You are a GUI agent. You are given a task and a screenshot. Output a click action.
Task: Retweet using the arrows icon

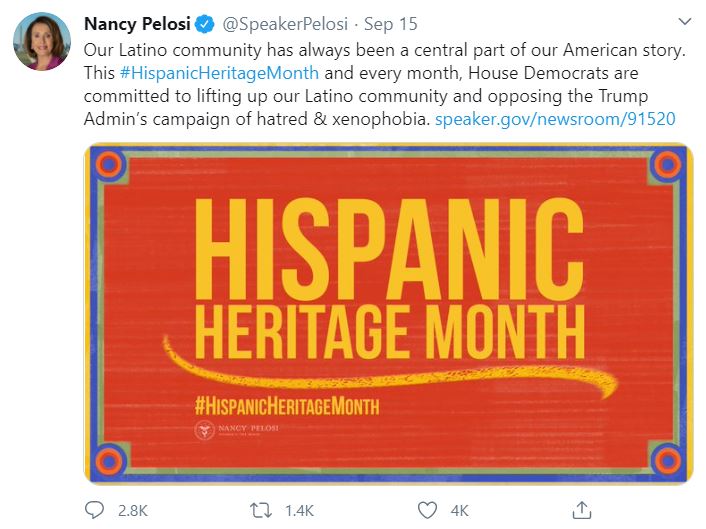tap(261, 510)
